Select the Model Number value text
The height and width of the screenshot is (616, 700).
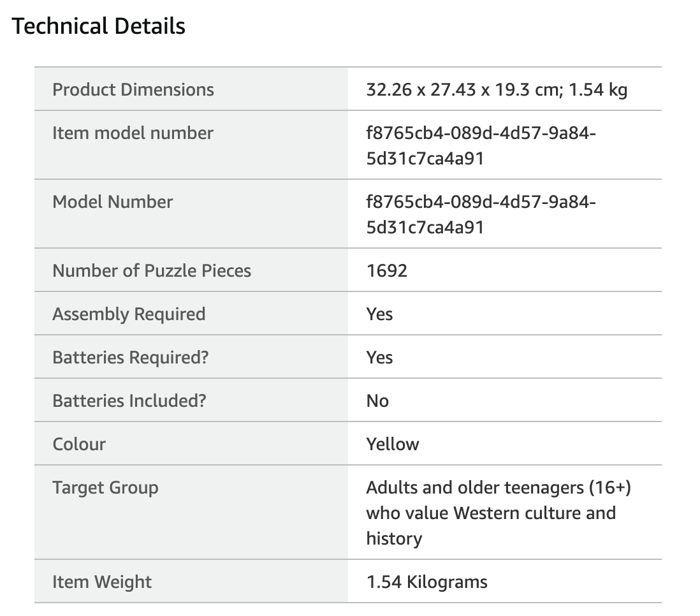pyautogui.click(x=481, y=214)
